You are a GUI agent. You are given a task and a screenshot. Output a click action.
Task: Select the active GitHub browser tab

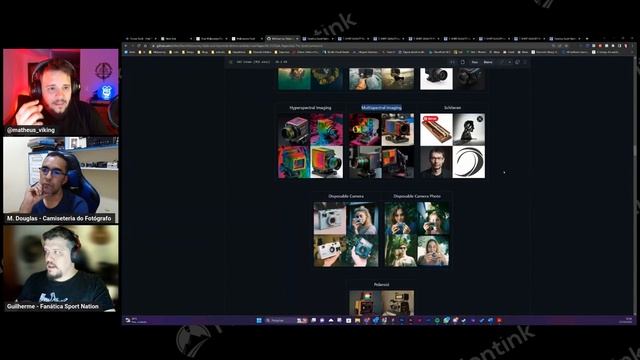[x=282, y=39]
